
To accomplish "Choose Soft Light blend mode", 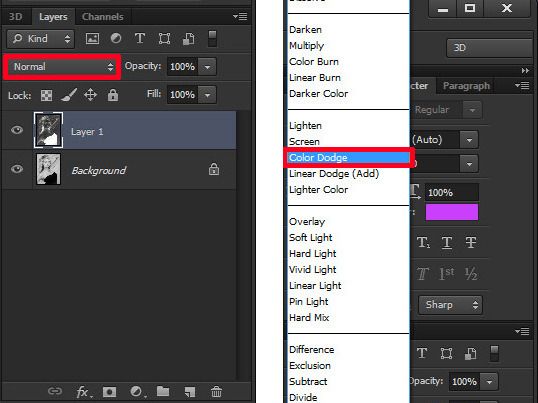I will (349, 237).
